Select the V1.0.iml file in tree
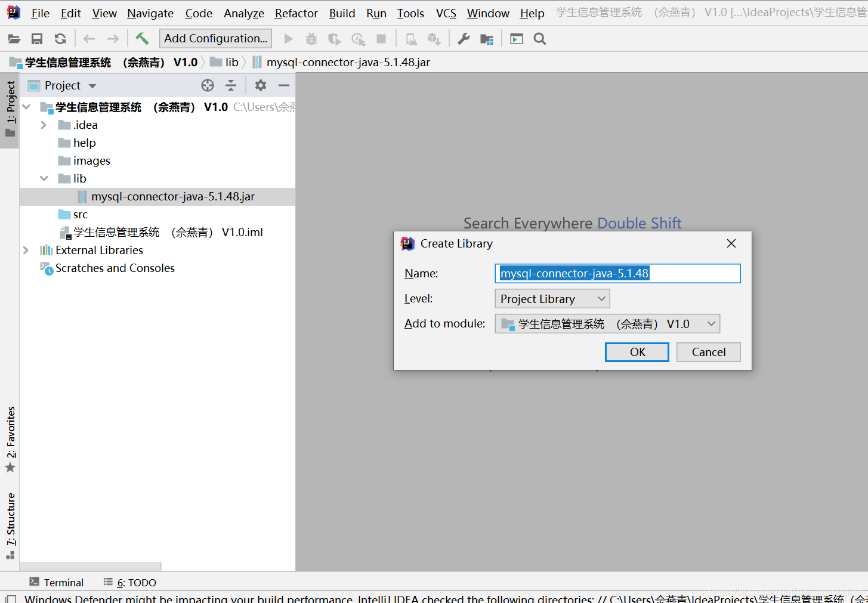The height and width of the screenshot is (603, 868). pyautogui.click(x=168, y=233)
